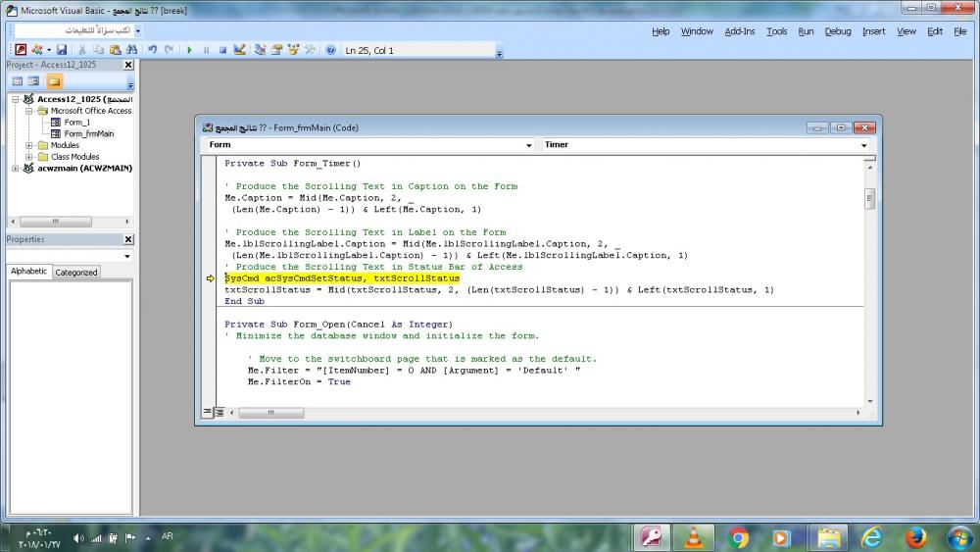Viewport: 980px width, 552px height.
Task: Toggle Design Mode icon
Action: click(x=239, y=49)
